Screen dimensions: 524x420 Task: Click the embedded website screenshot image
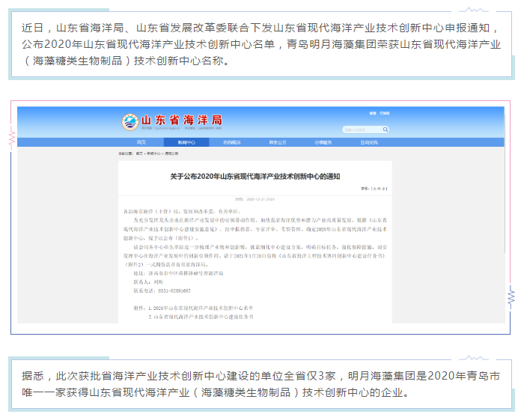pos(261,215)
